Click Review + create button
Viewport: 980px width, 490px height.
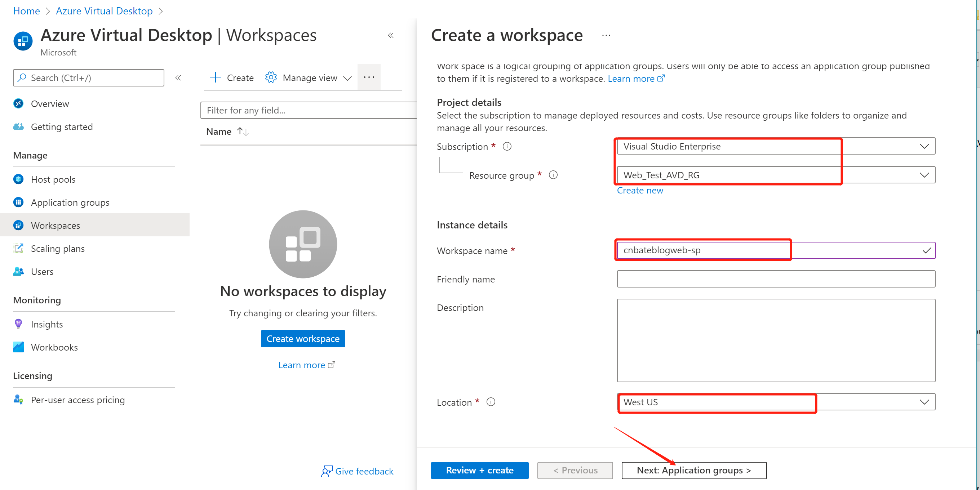pyautogui.click(x=480, y=470)
